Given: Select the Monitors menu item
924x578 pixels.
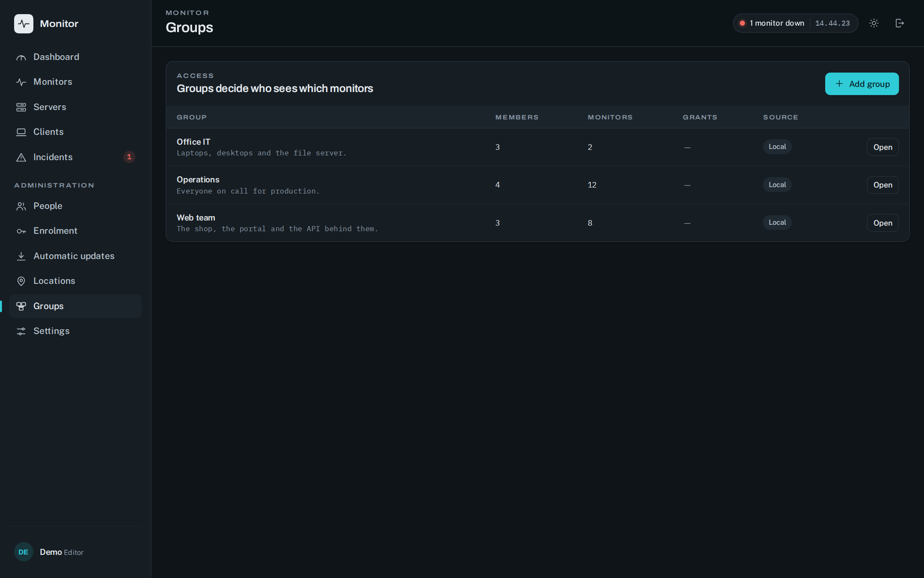Looking at the screenshot, I should [x=75, y=82].
